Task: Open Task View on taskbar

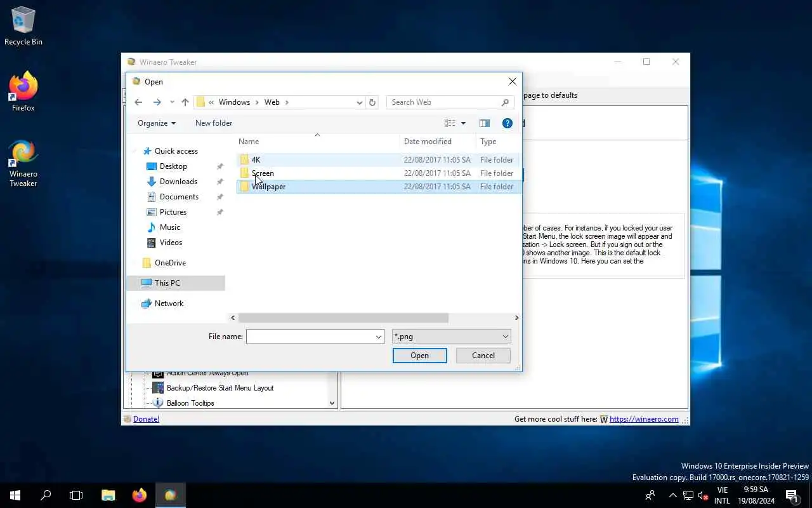Action: click(x=76, y=495)
